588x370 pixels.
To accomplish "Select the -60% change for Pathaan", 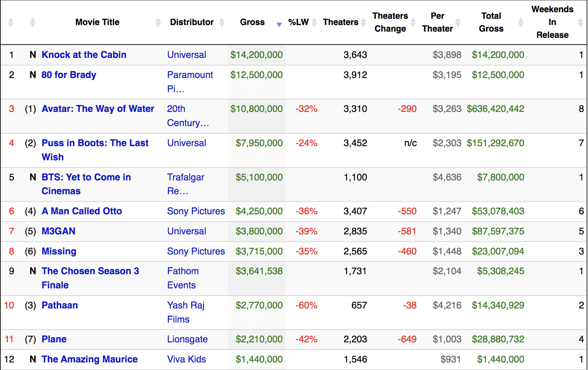I will click(307, 305).
